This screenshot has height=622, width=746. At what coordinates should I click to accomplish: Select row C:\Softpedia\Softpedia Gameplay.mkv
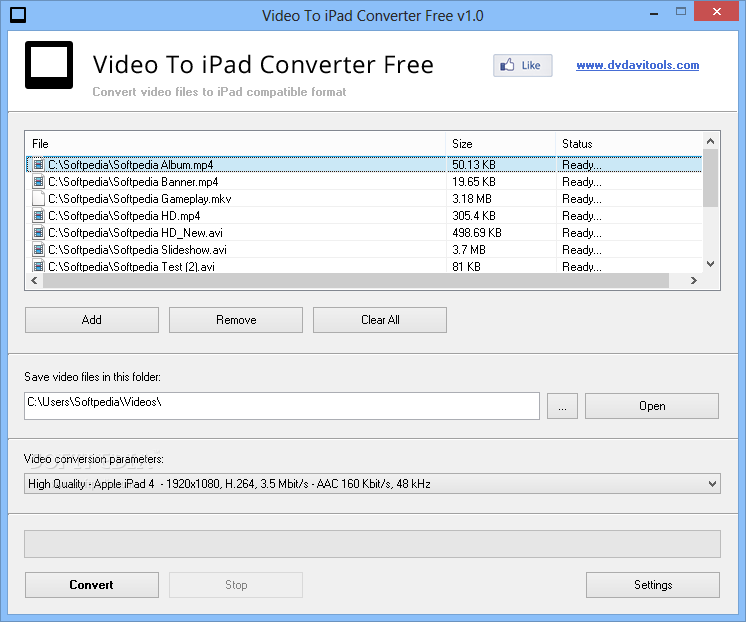pos(364,199)
